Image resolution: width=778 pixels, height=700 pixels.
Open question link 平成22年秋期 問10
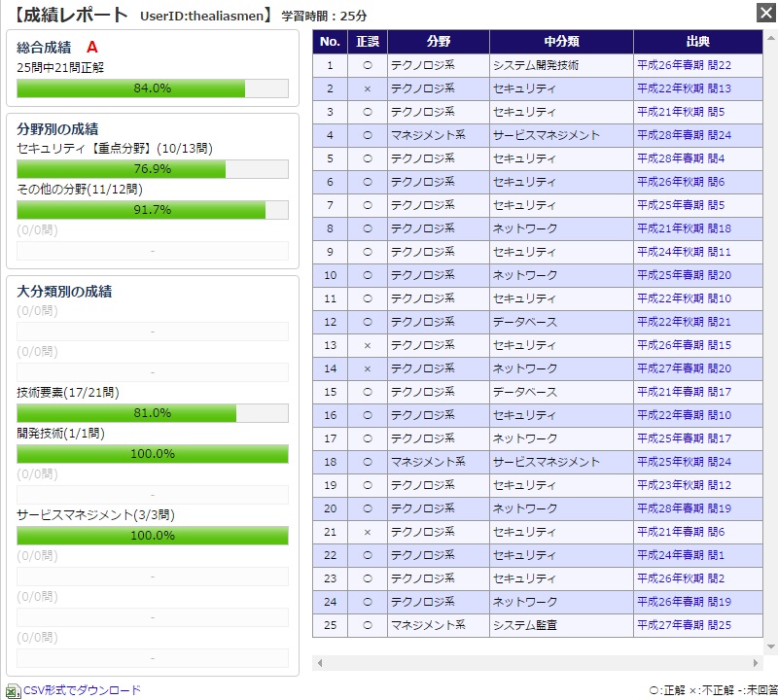tap(684, 298)
